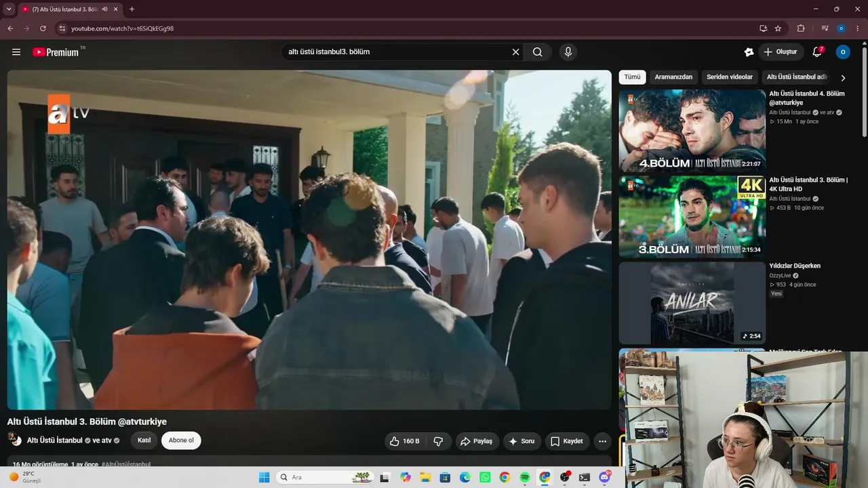Open Chrome three-dot menu
This screenshot has width=868, height=488.
coord(857,28)
